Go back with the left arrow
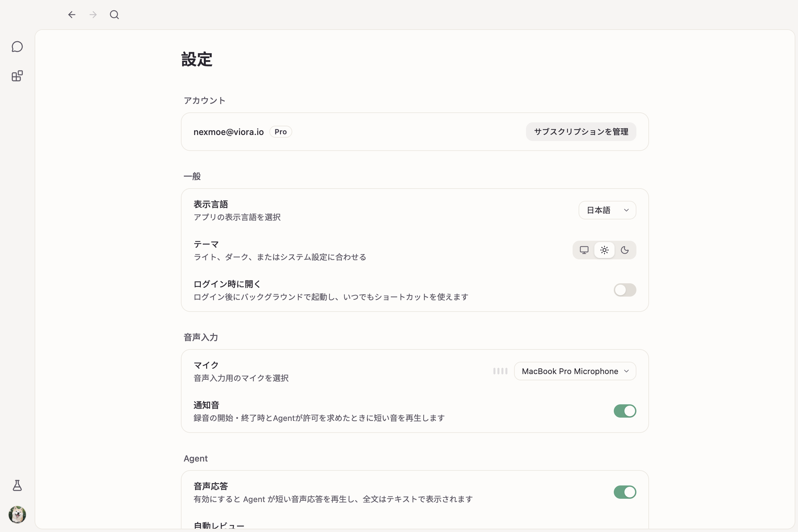 pos(71,15)
